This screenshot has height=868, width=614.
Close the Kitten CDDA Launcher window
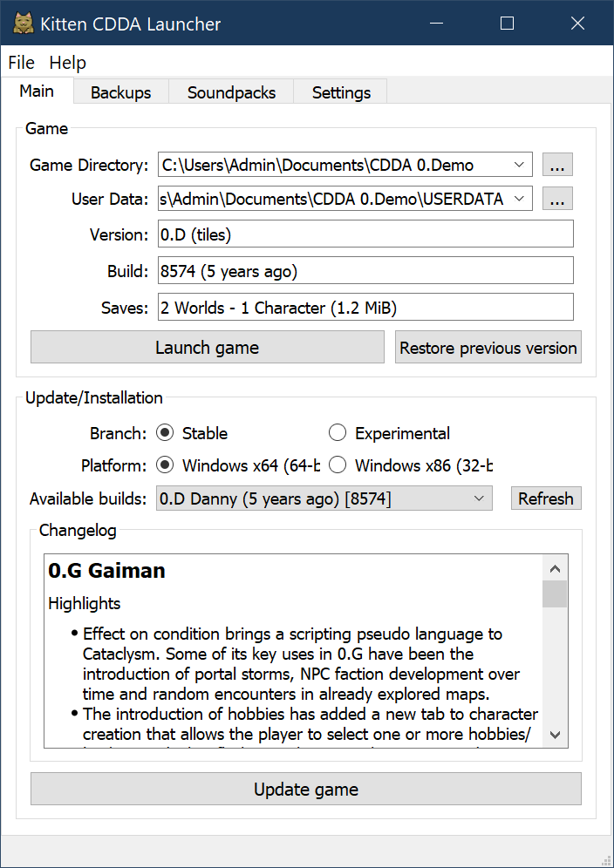pyautogui.click(x=577, y=24)
